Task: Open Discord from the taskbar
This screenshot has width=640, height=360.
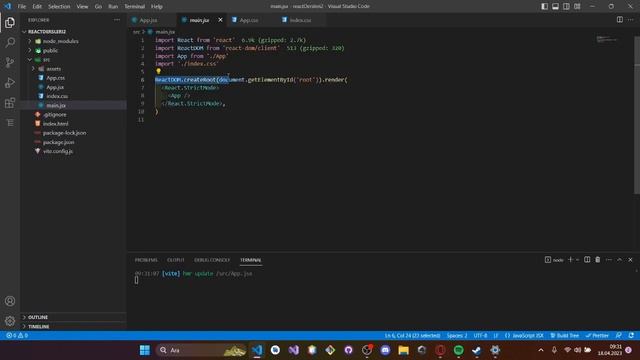Action: pos(385,350)
